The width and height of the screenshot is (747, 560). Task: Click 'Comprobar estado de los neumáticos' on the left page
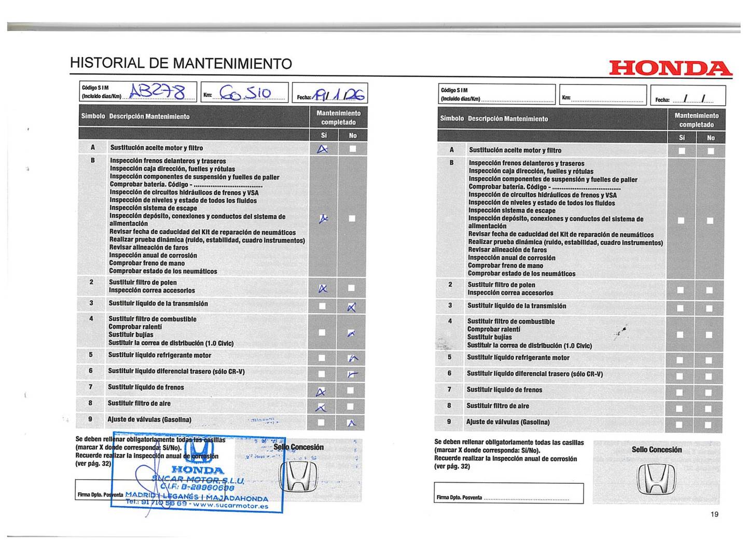click(163, 271)
